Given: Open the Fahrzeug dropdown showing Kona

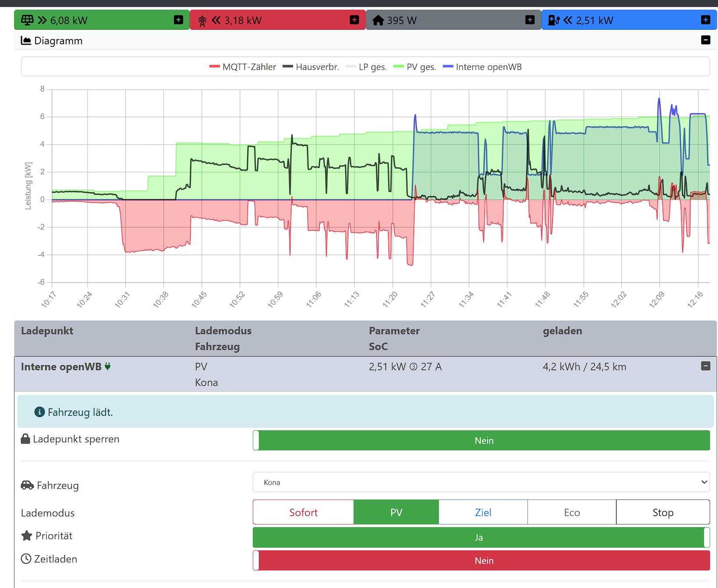Looking at the screenshot, I should (x=481, y=482).
